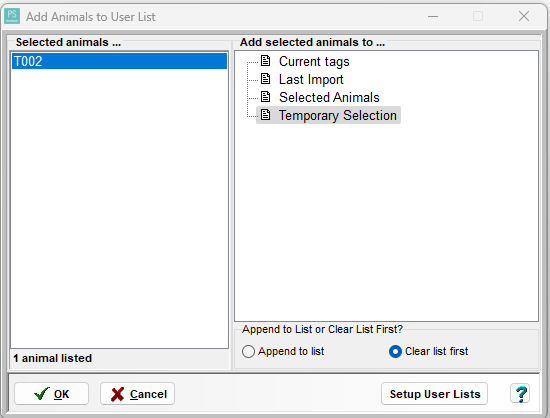Dismiss dialog using the Cancel label
This screenshot has height=418, width=550.
pos(148,394)
